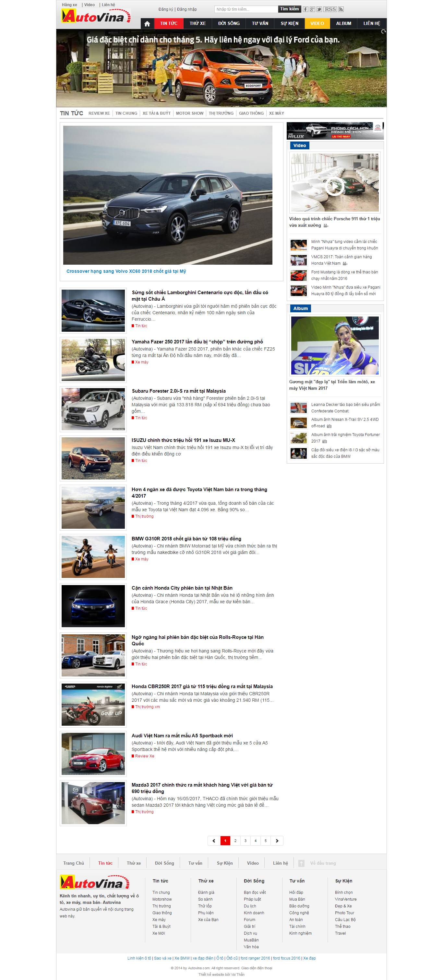Select the GIAO THÔNG subcategory
Viewport: 443px width, 980px height.
tap(251, 113)
